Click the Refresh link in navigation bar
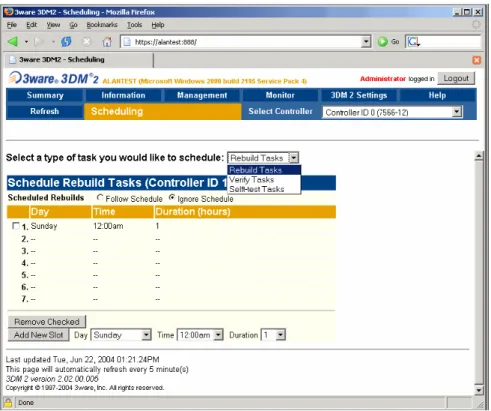This screenshot has width=491, height=411. (44, 111)
